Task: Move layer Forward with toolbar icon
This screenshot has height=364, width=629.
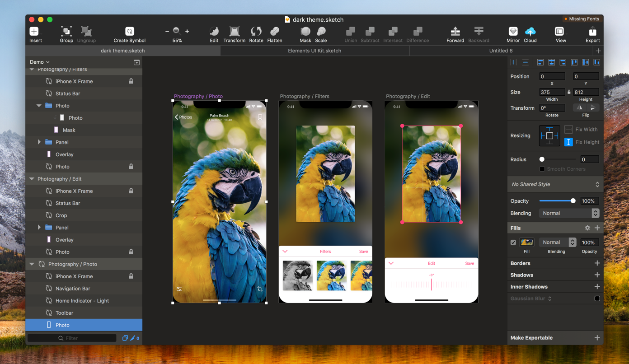Action: (x=455, y=32)
